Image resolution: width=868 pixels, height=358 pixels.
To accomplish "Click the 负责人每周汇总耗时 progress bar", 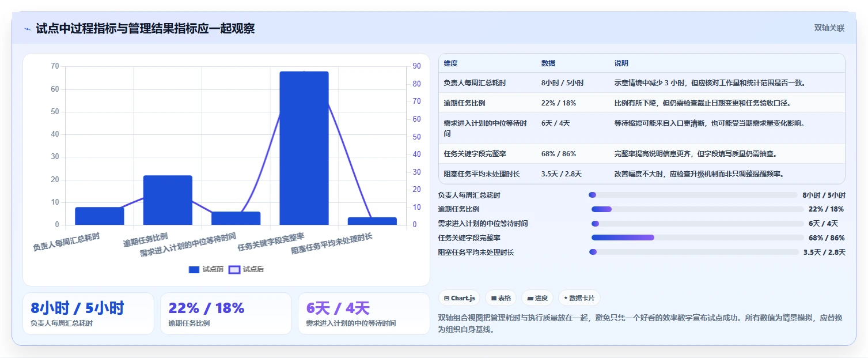I will tap(693, 195).
